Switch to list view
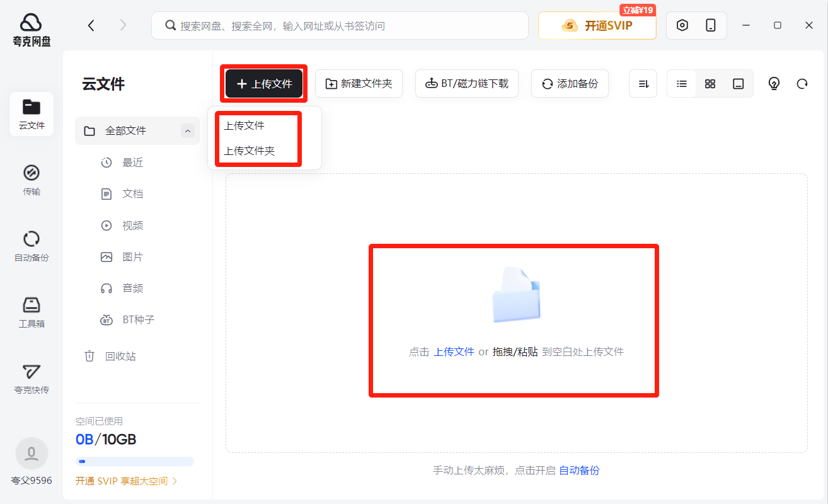This screenshot has height=504, width=828. pyautogui.click(x=682, y=84)
